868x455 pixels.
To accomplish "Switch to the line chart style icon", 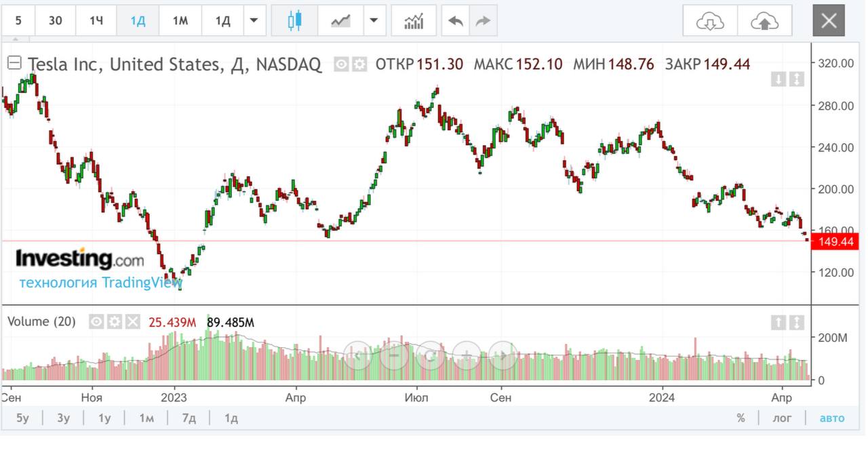I will [340, 20].
